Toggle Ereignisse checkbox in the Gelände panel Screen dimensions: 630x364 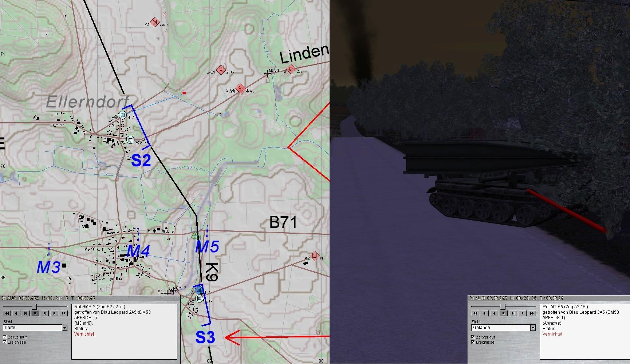pyautogui.click(x=473, y=342)
